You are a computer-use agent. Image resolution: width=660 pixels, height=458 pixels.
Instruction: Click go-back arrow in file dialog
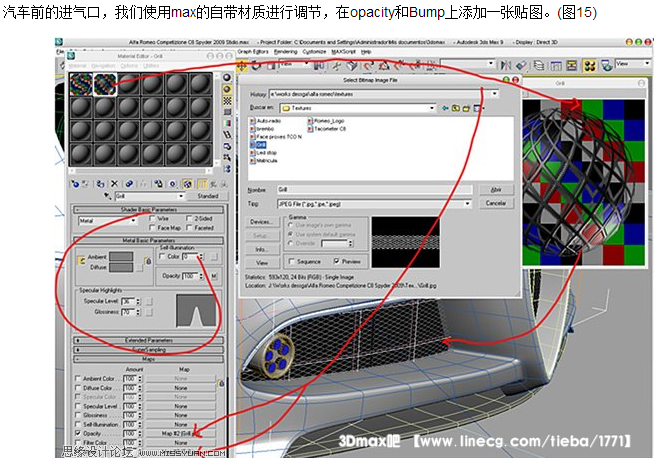coord(445,108)
